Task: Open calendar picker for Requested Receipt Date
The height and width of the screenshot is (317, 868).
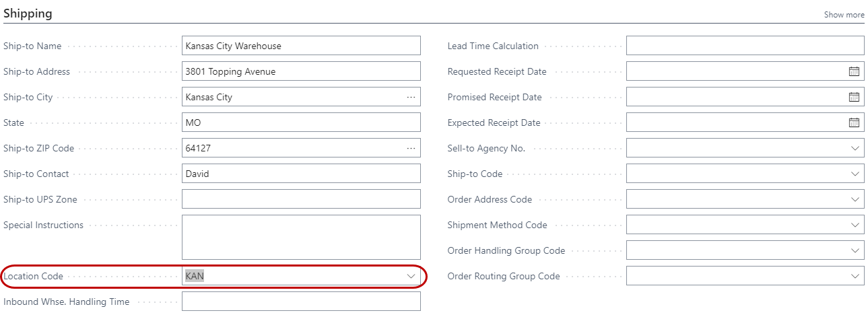Action: [854, 71]
